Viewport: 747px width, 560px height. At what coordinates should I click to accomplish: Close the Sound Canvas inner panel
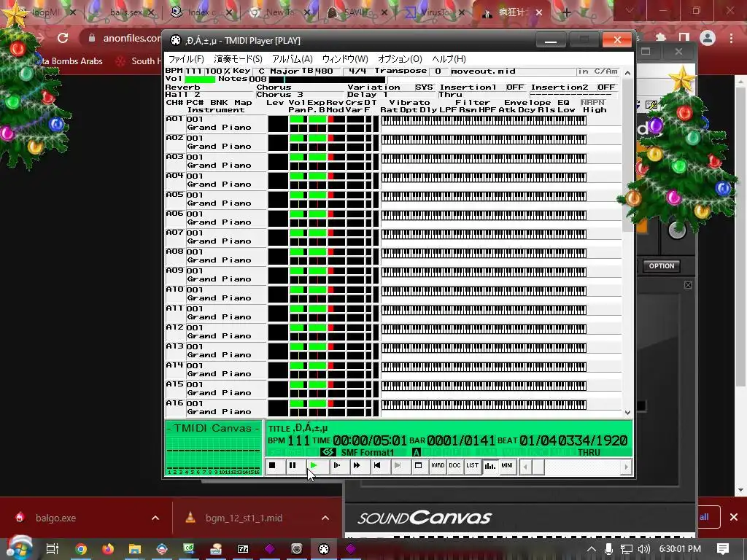(688, 285)
